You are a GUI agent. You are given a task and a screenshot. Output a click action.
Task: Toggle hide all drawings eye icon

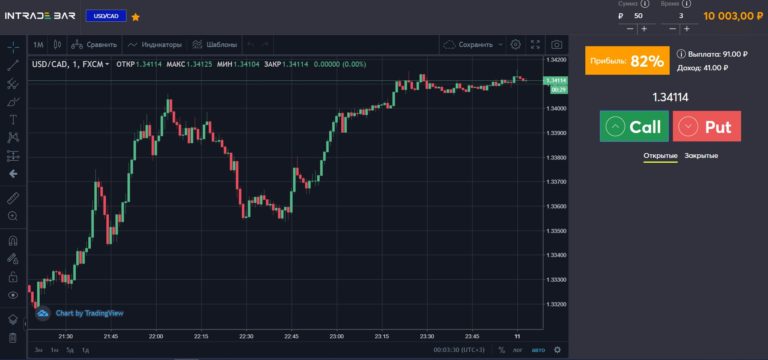[x=13, y=295]
